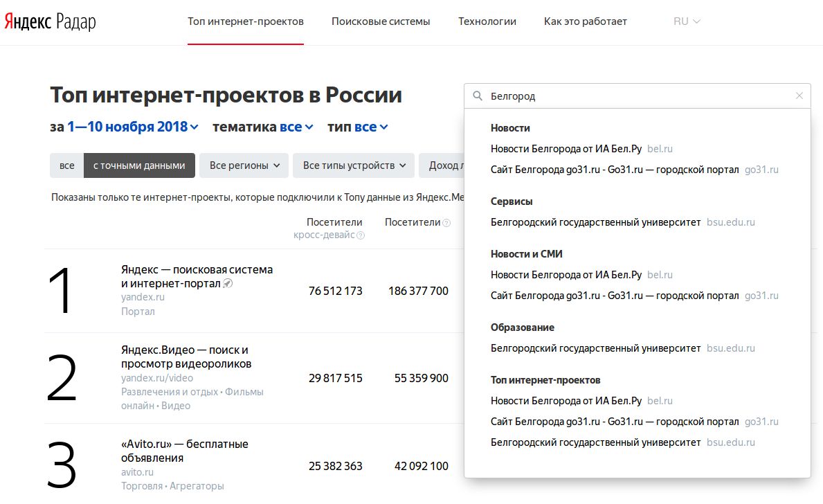Expand the RU language selector
Screen dimensions: 823x504
(687, 21)
